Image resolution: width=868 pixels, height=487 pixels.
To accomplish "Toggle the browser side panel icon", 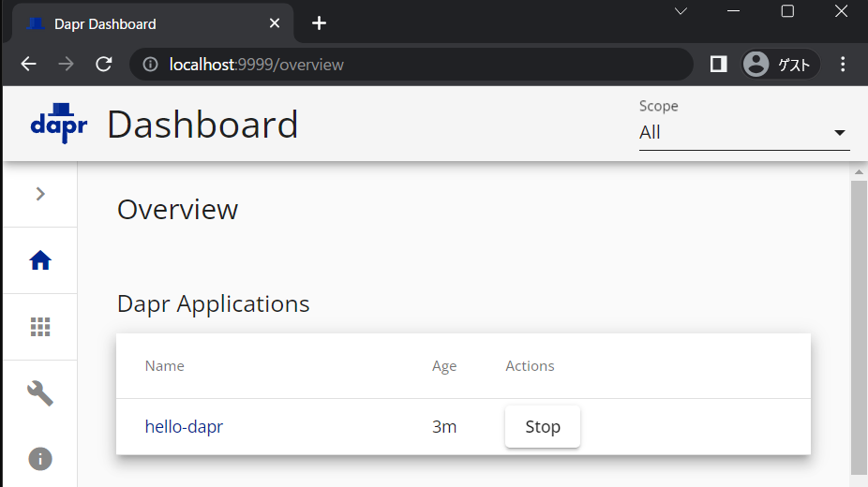I will click(x=718, y=64).
